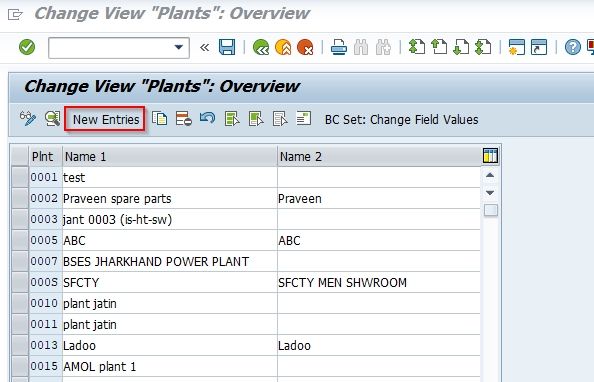This screenshot has height=382, width=594.
Task: Click the vertical scrollbar thumb
Action: tap(491, 210)
